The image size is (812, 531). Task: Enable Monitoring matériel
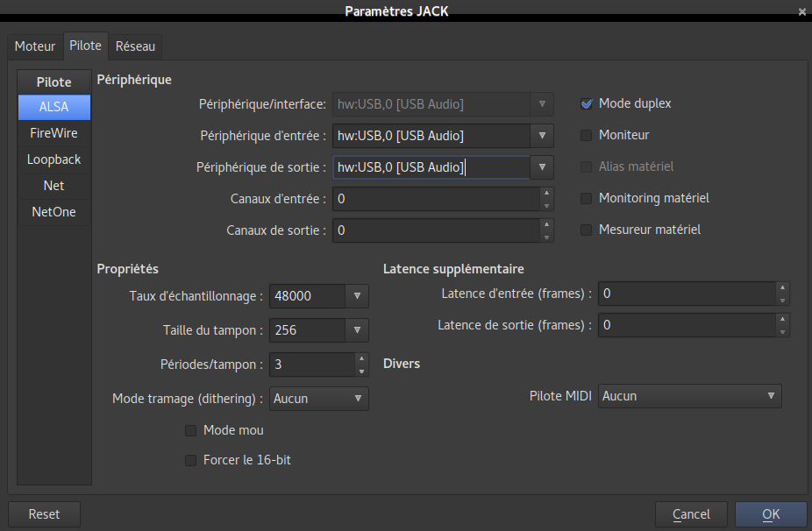587,198
